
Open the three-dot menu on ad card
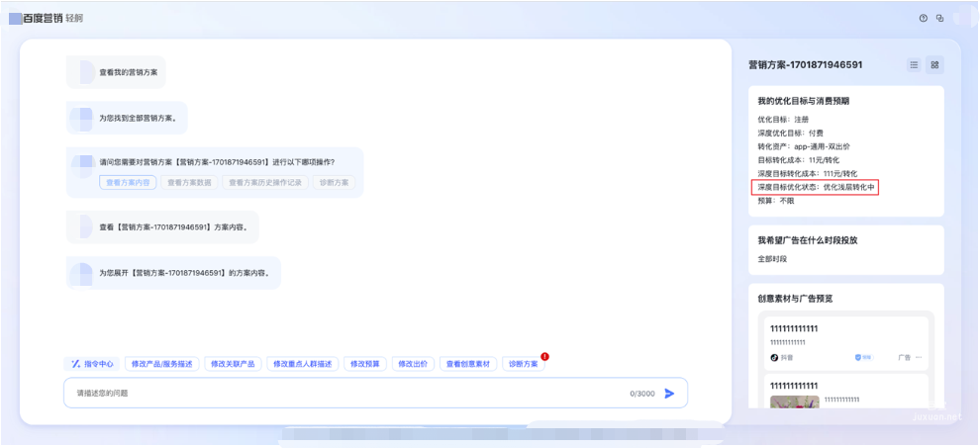[x=919, y=357]
